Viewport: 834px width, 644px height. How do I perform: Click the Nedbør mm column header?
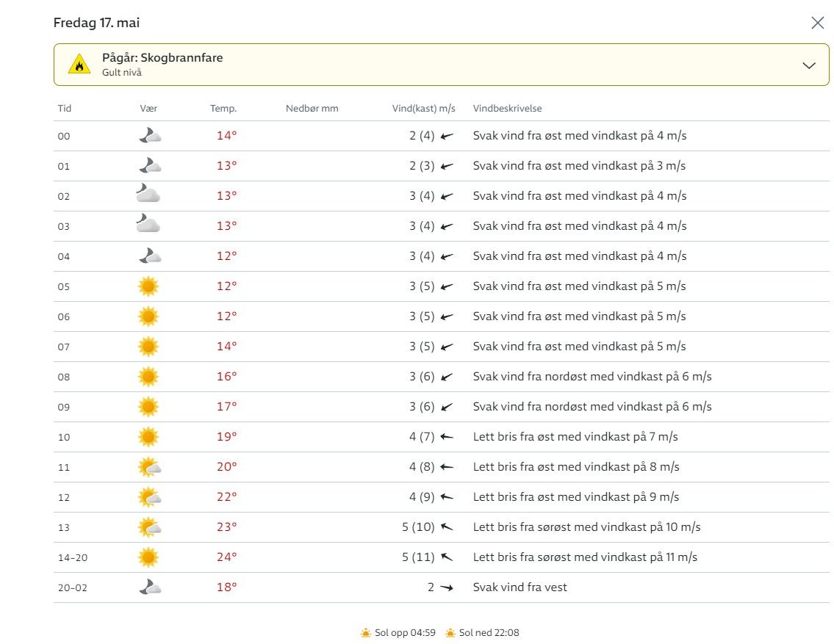coord(312,109)
